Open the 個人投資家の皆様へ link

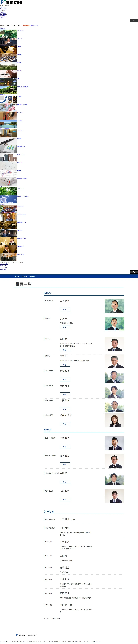click(22, 178)
